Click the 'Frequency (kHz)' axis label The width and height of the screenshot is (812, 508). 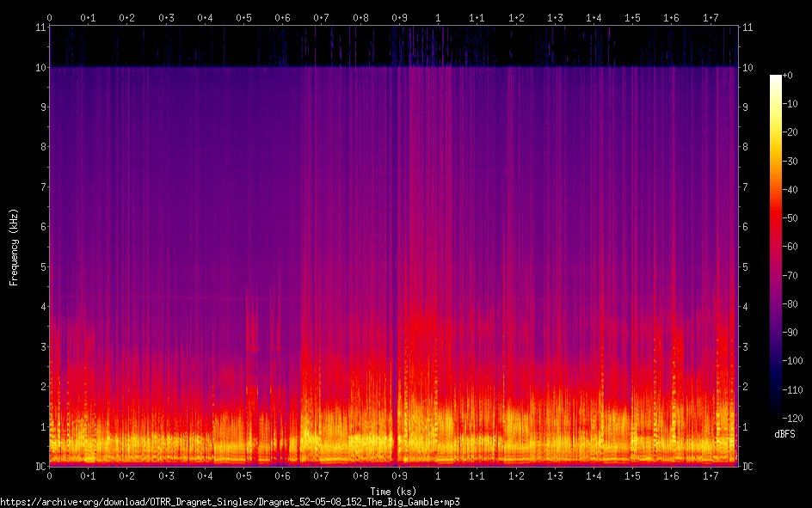point(14,247)
